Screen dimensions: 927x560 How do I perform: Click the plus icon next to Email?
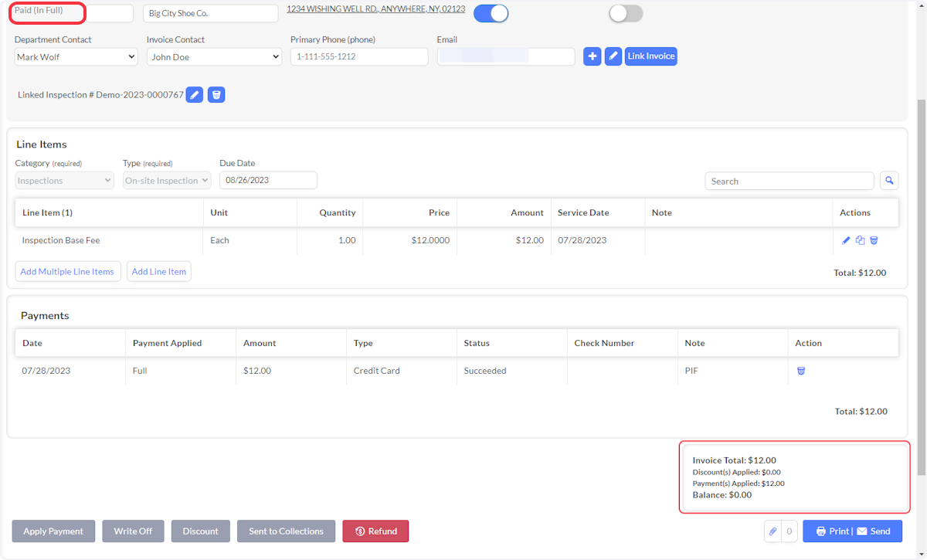point(593,56)
